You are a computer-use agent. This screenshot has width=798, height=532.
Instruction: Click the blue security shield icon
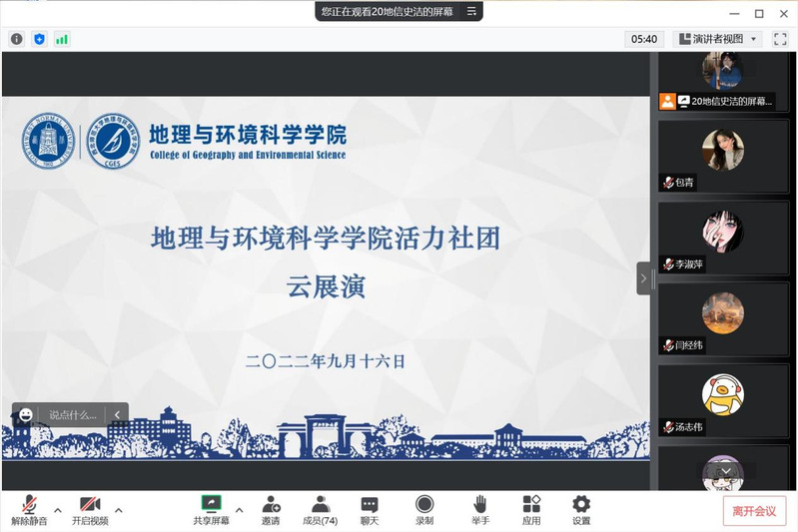point(40,39)
